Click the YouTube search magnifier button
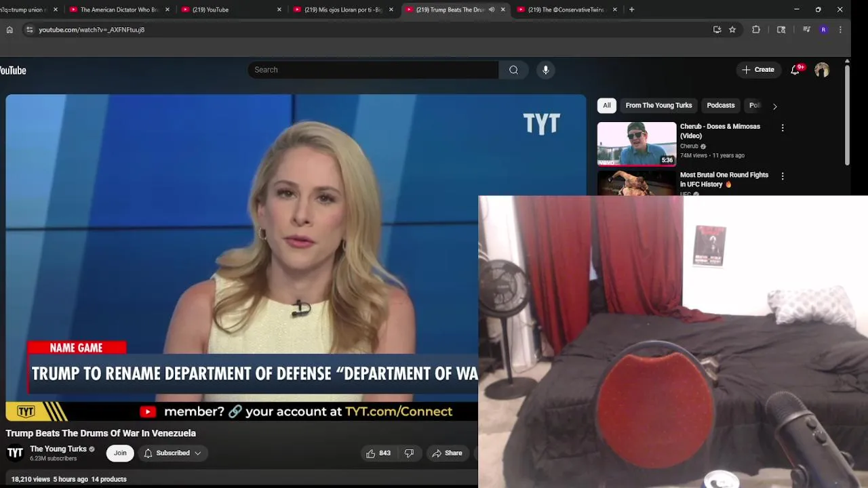 click(513, 70)
